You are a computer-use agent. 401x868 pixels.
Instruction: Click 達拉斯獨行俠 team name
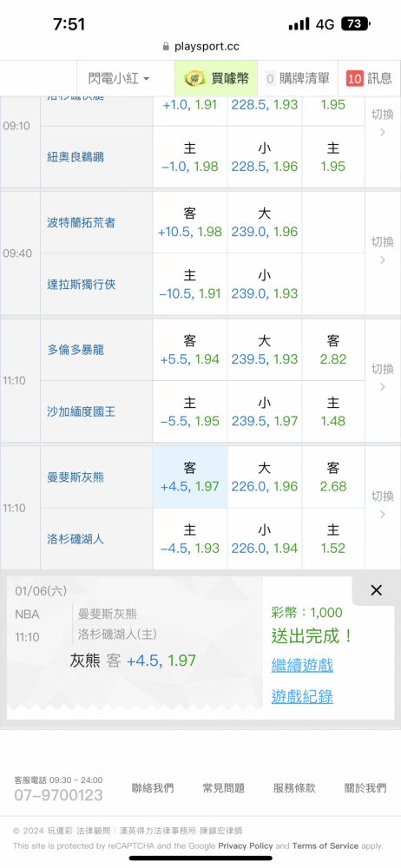(82, 285)
